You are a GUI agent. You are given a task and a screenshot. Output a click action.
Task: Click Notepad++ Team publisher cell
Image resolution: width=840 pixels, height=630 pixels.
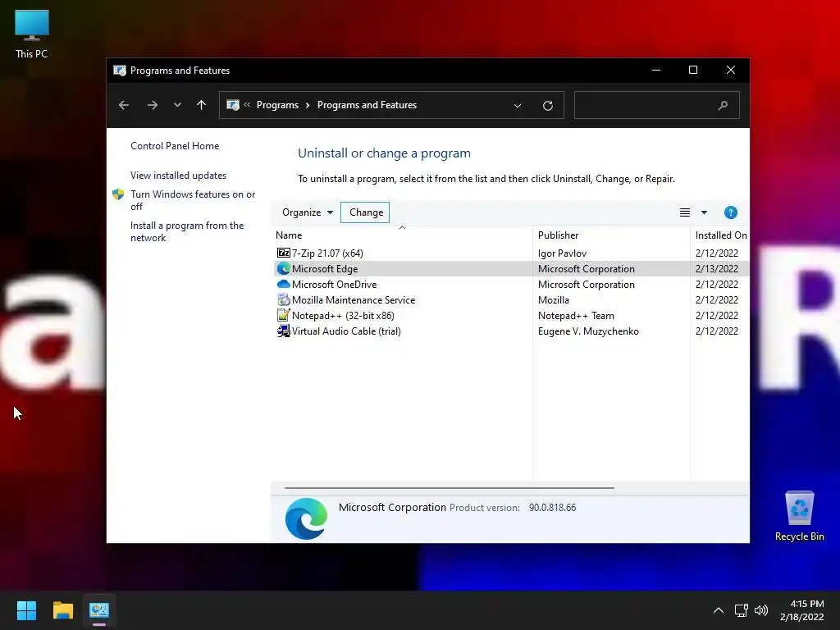coord(576,316)
